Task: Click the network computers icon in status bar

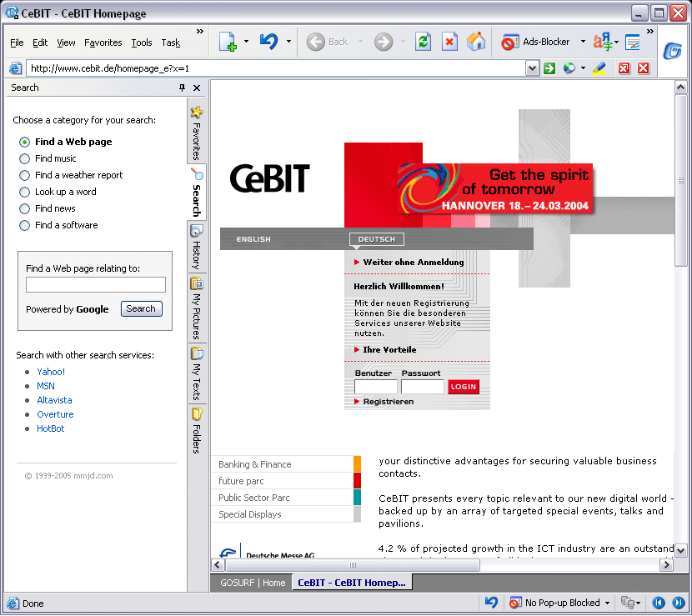Action: [x=628, y=603]
